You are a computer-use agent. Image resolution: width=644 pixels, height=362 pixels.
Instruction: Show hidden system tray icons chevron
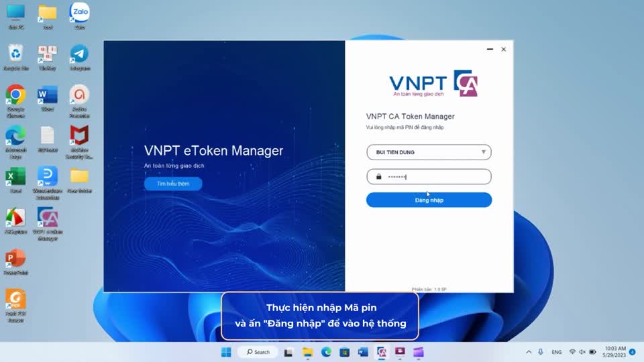pyautogui.click(x=529, y=352)
